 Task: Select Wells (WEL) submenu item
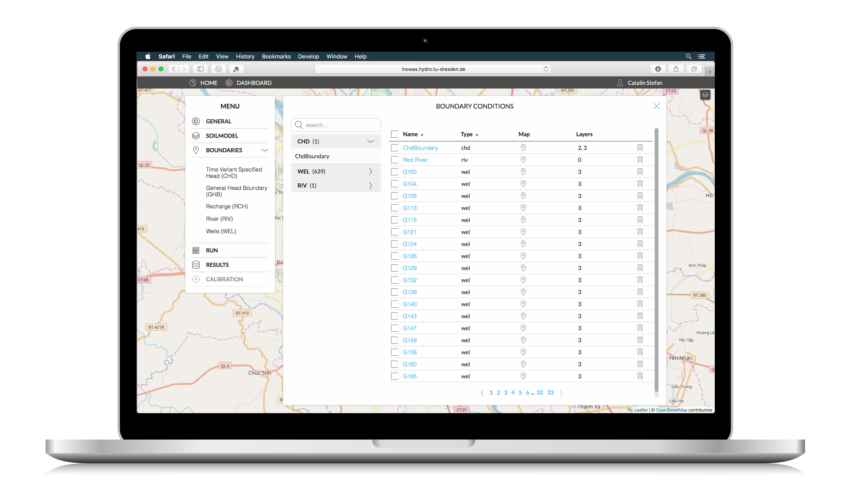click(x=221, y=231)
